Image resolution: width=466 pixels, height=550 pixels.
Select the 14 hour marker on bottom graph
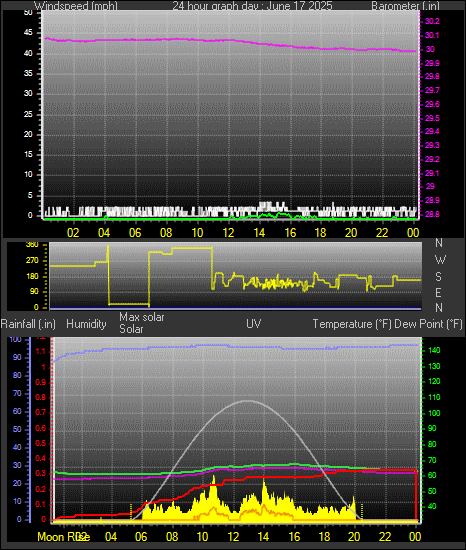coord(263,537)
